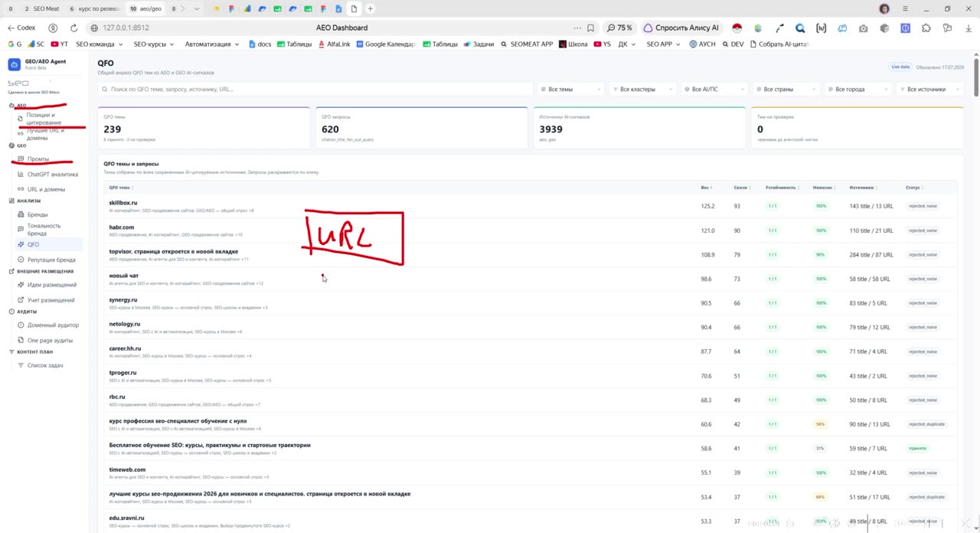Click the 75% zoom level indicator
Screen dimensions: 980x533
(620, 28)
